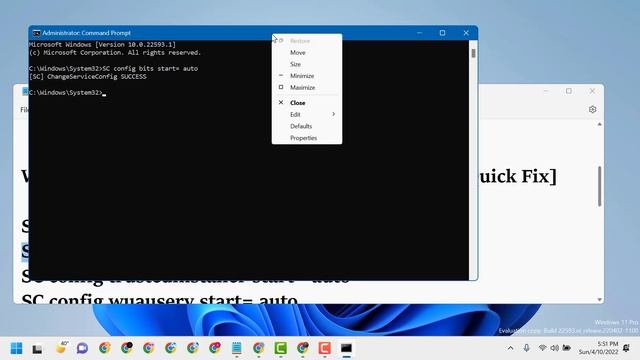Image resolution: width=640 pixels, height=360 pixels.
Task: Pick Minimize from the title bar context menu
Action: click(x=302, y=76)
